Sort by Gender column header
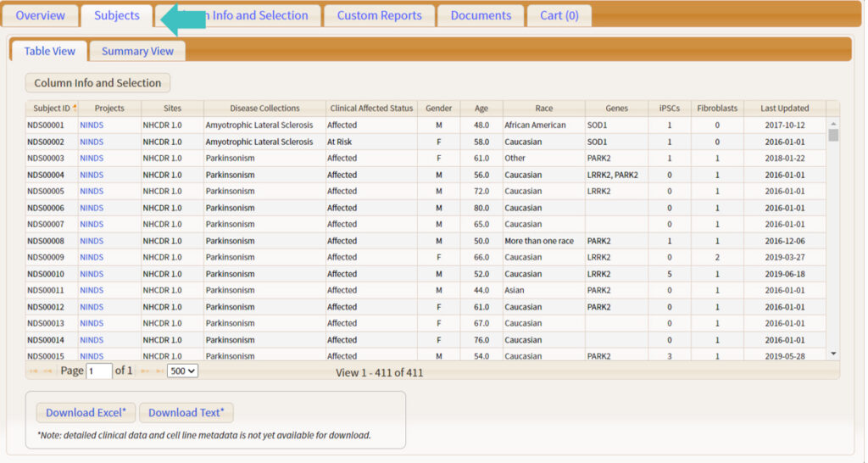 [438, 108]
